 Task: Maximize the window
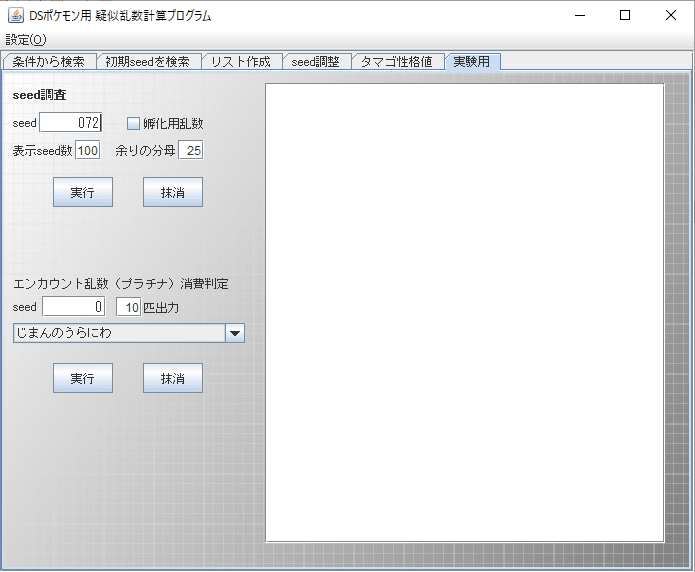625,16
